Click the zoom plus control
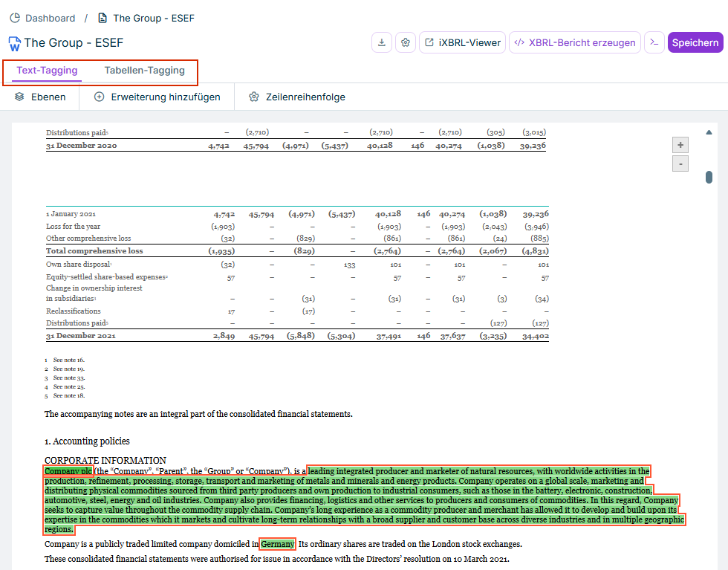 point(680,144)
